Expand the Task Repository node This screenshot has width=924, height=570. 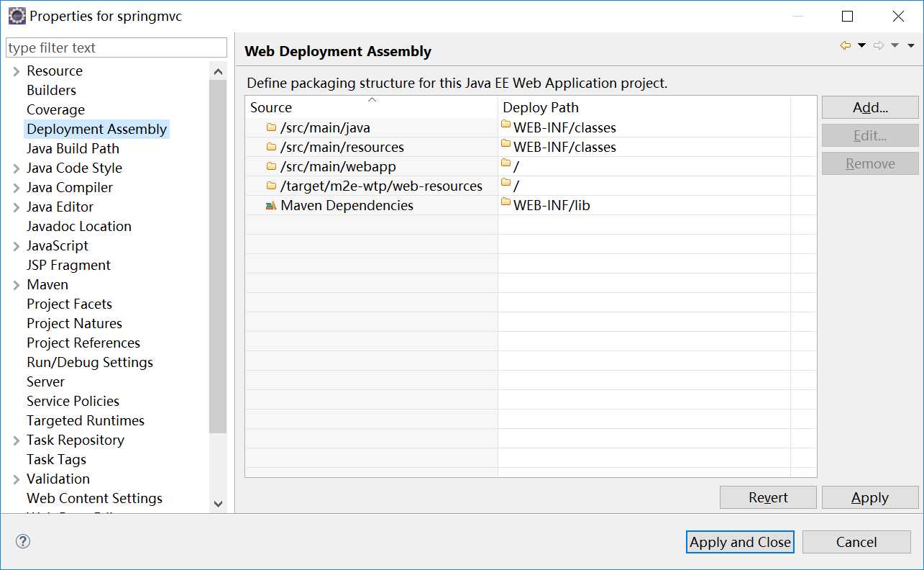[x=17, y=440]
